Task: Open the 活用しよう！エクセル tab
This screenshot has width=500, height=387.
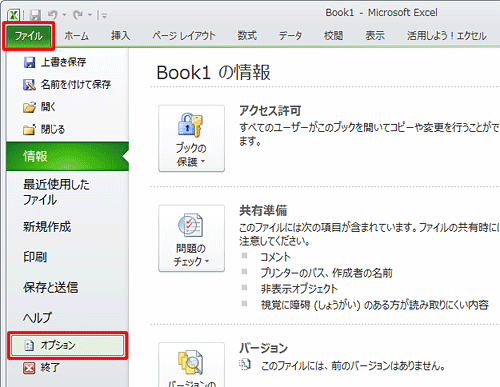Action: click(447, 35)
